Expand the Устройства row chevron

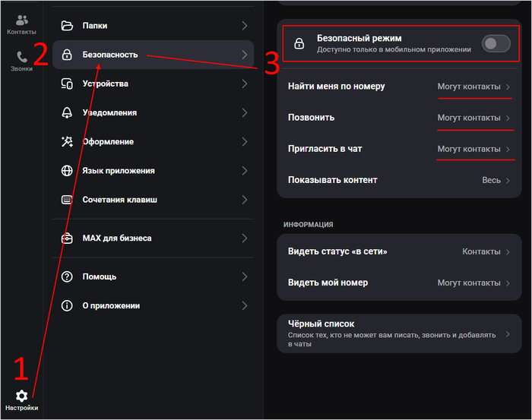click(x=244, y=84)
